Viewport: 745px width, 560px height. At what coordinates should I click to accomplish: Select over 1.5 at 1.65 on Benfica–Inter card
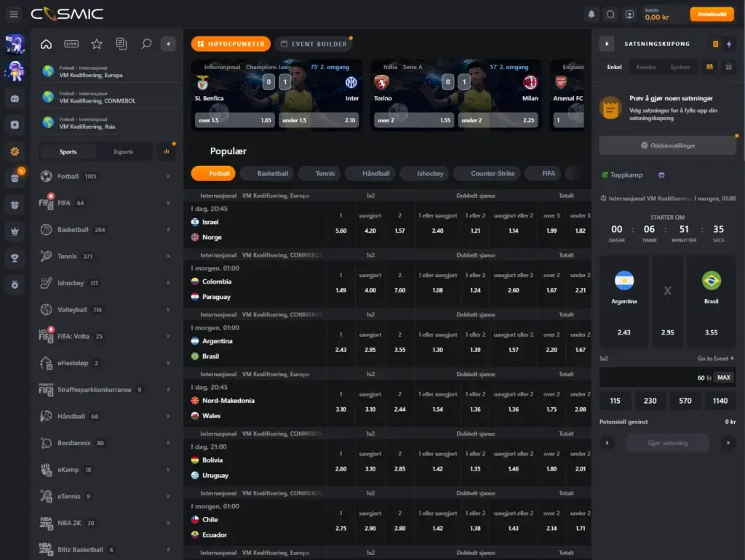(235, 120)
